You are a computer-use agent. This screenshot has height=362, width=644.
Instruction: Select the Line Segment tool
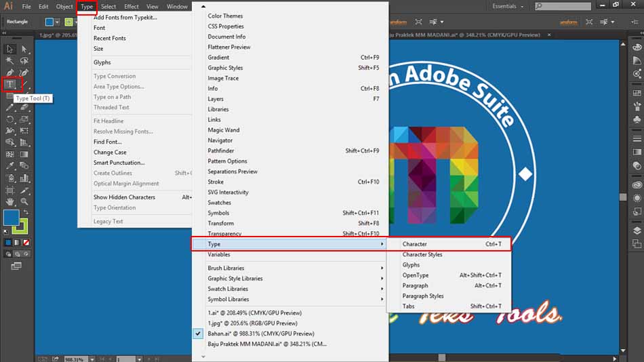tap(26, 84)
